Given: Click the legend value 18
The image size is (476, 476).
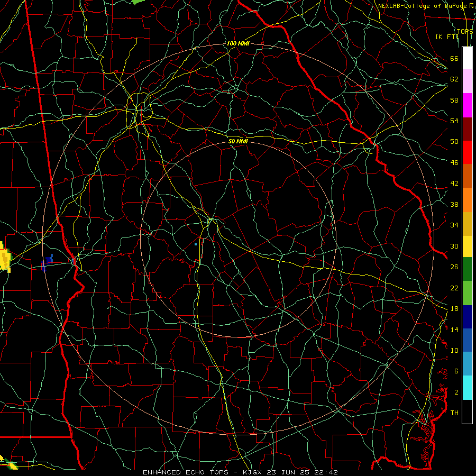Looking at the screenshot, I should pyautogui.click(x=454, y=309).
